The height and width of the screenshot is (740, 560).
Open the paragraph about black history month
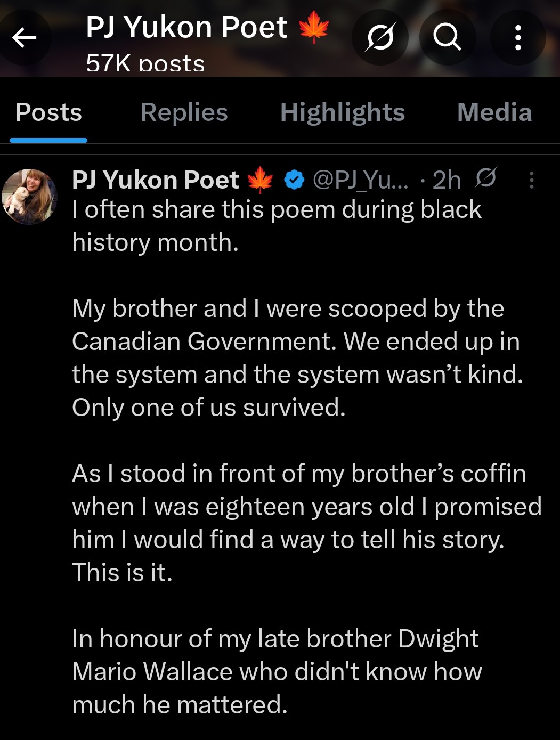[277, 226]
